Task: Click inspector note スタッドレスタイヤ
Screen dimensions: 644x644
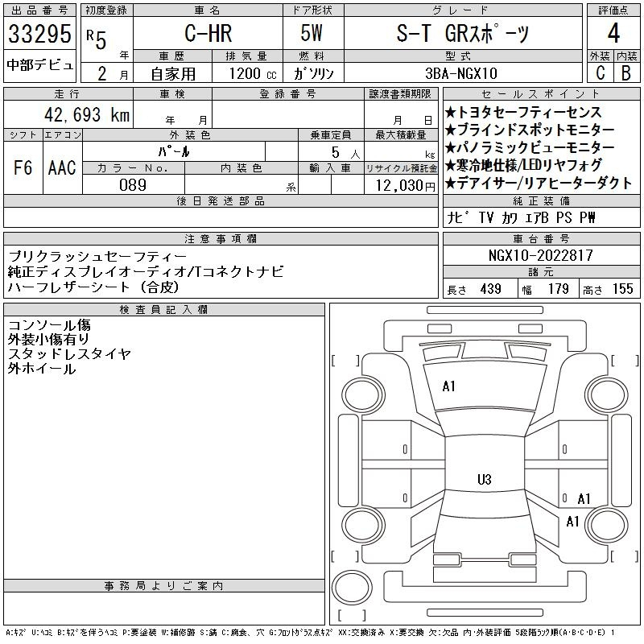Action: [x=69, y=353]
